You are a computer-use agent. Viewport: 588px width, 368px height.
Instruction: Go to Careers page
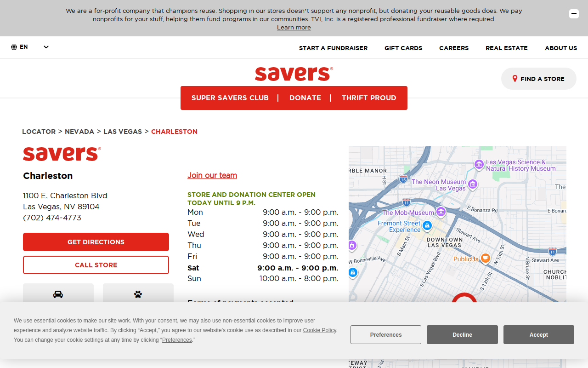[x=454, y=48]
